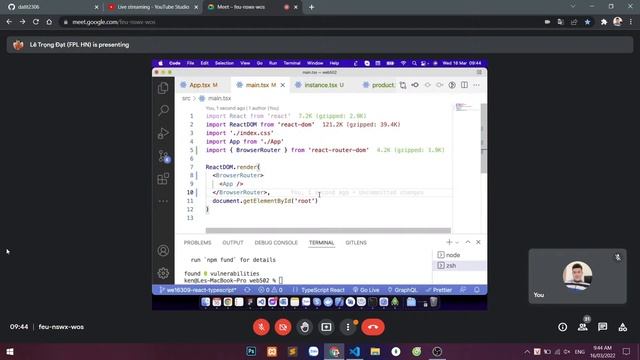The height and width of the screenshot is (360, 640).
Task: Click Prettier in status bar
Action: click(x=439, y=290)
